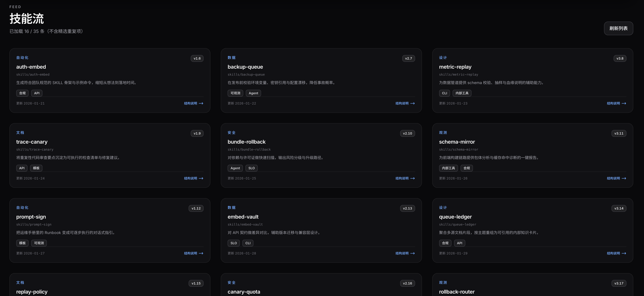644x296 pixels.
Task: Select the embed-vault card title
Action: [x=243, y=217]
